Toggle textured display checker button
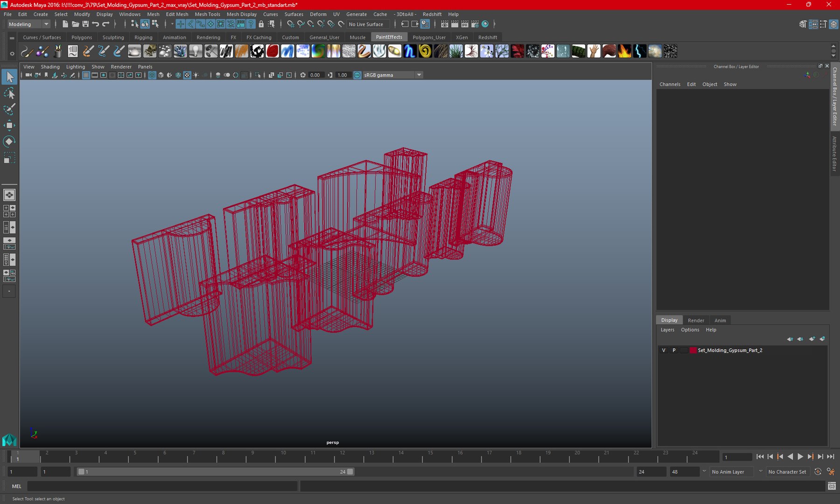The image size is (840, 504). [x=187, y=75]
